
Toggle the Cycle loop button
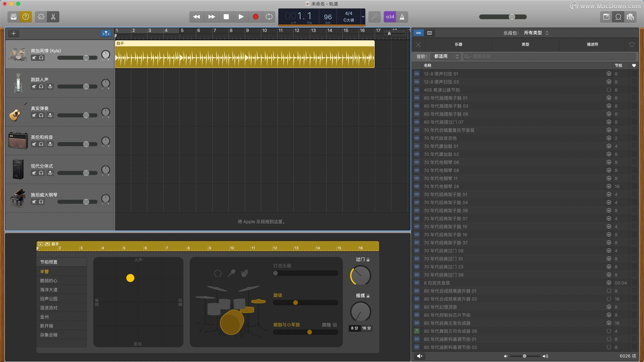tap(269, 17)
